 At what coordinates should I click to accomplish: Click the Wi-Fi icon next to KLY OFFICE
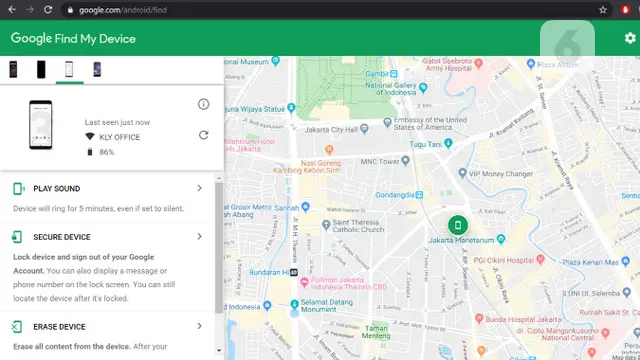[90, 137]
